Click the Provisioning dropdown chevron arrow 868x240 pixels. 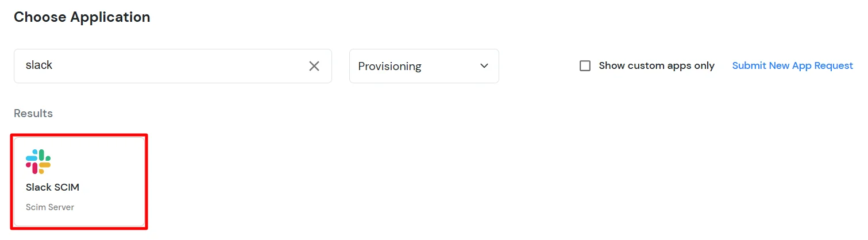[x=484, y=66]
